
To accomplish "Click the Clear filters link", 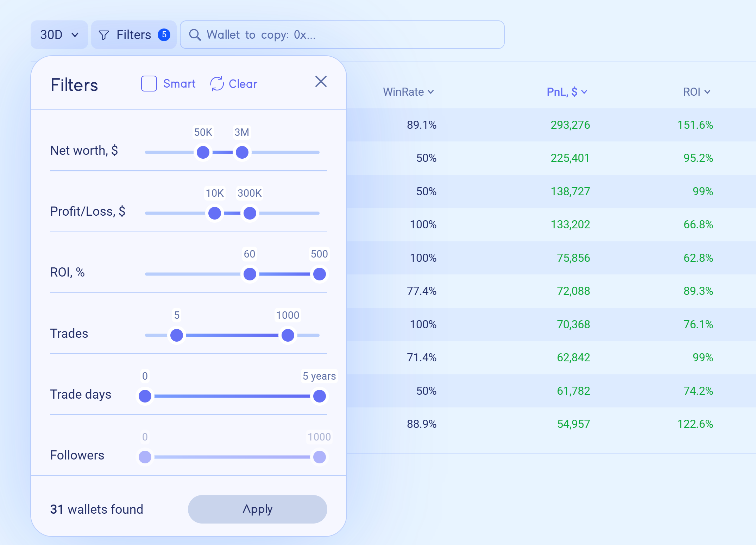I will [x=243, y=84].
